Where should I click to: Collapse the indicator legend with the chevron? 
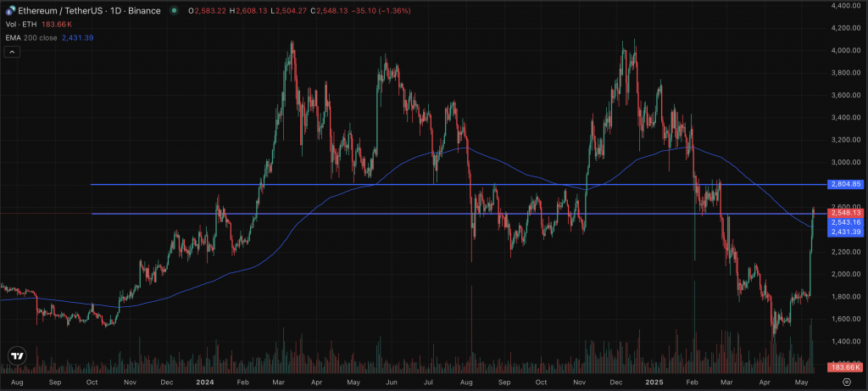12,52
